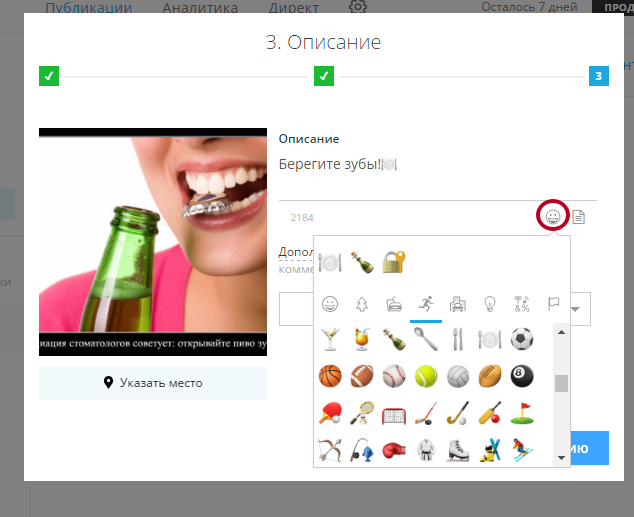Open settings gear in top navigation

click(x=358, y=6)
